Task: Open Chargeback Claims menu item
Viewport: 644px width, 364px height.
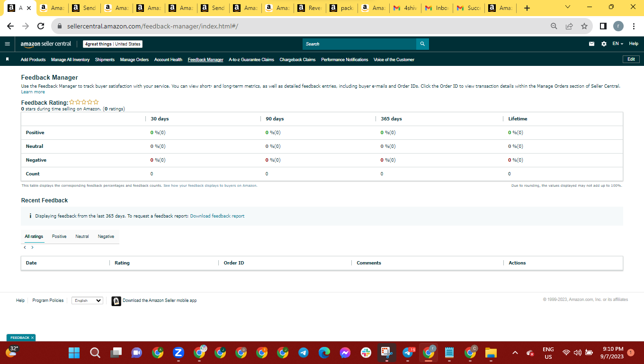Action: [x=297, y=60]
